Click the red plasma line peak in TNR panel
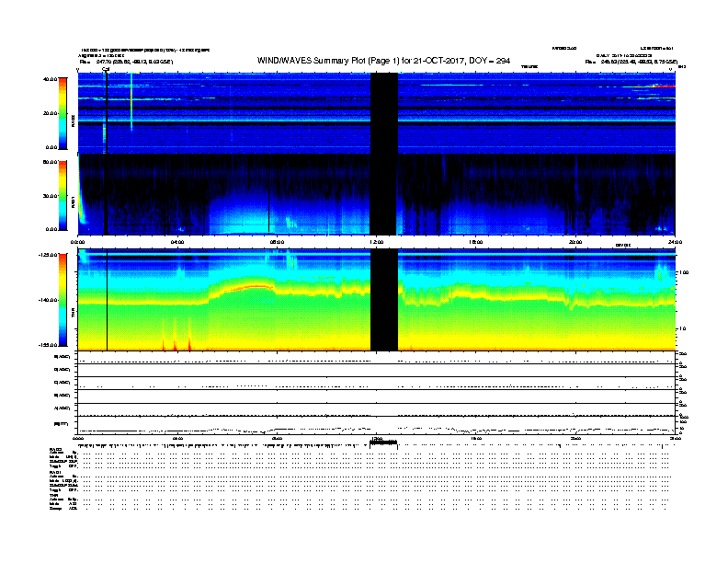Viewport: 728px width, 563px height. [254, 287]
